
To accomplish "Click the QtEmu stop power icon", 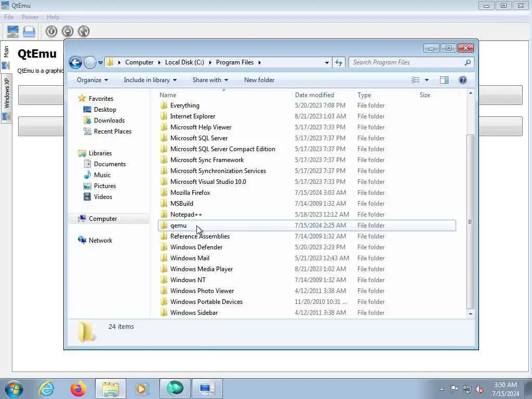I will pyautogui.click(x=68, y=32).
